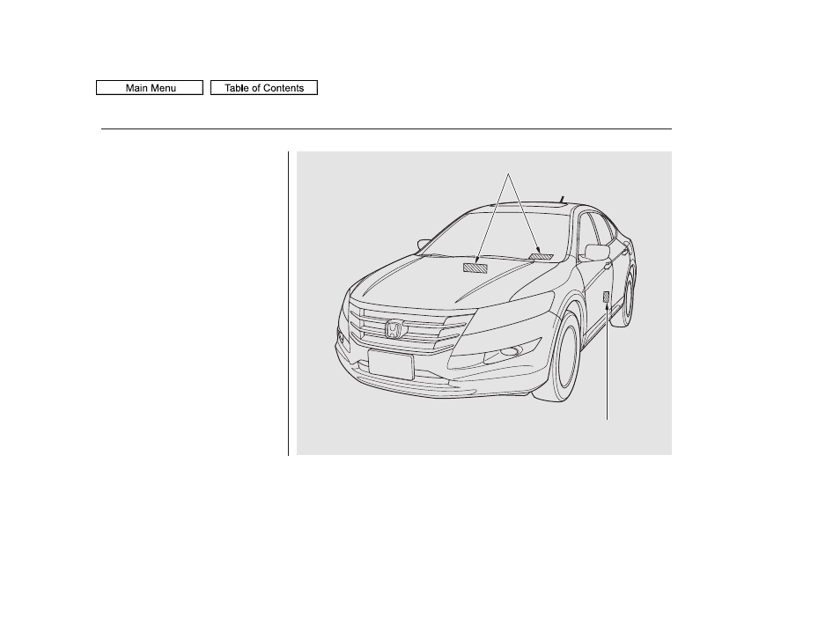Viewport: 840px width, 624px height.
Task: Select the hatched label near the windshield
Action: [x=542, y=257]
